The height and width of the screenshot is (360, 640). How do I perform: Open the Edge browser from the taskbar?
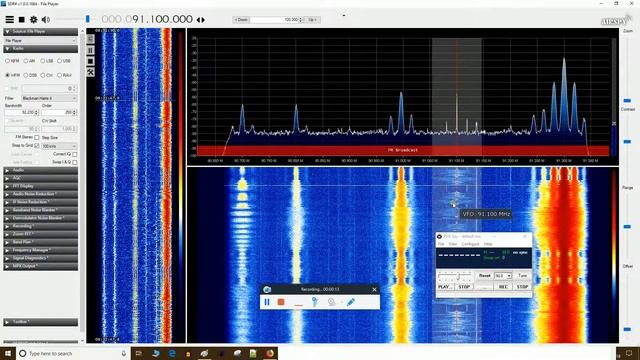[172, 353]
